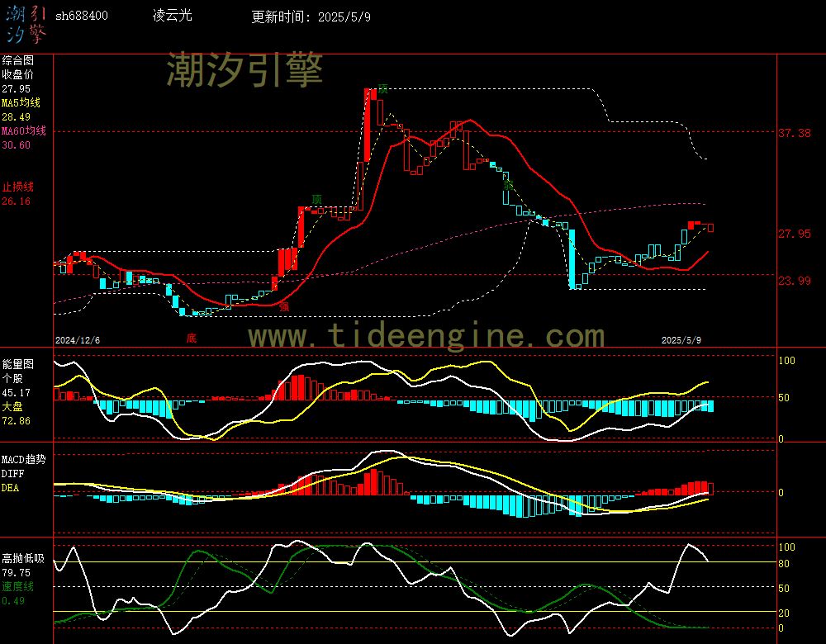This screenshot has width=826, height=644.
Task: Click the 23.99 price axis label
Action: point(795,281)
